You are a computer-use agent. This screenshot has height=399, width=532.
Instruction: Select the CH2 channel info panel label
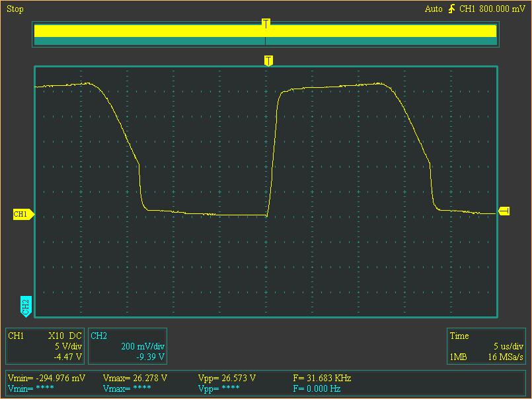(x=98, y=336)
